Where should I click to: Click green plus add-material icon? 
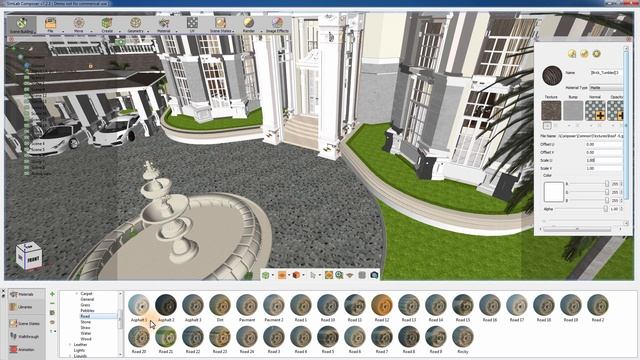[52, 294]
